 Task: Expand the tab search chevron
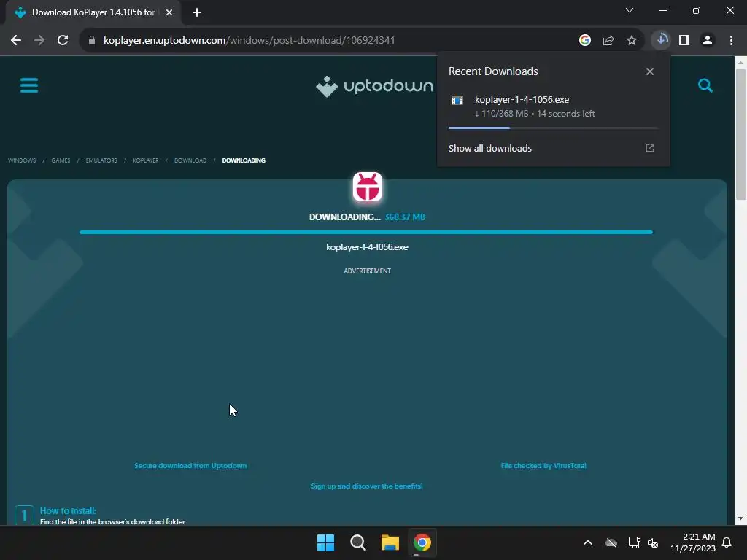click(630, 10)
